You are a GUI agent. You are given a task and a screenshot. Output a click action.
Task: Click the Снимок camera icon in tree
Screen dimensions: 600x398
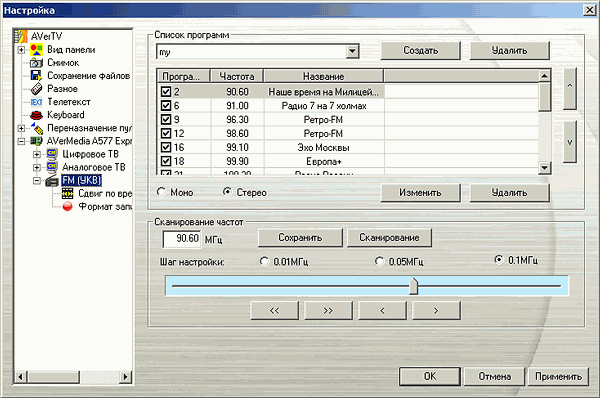pyautogui.click(x=36, y=63)
